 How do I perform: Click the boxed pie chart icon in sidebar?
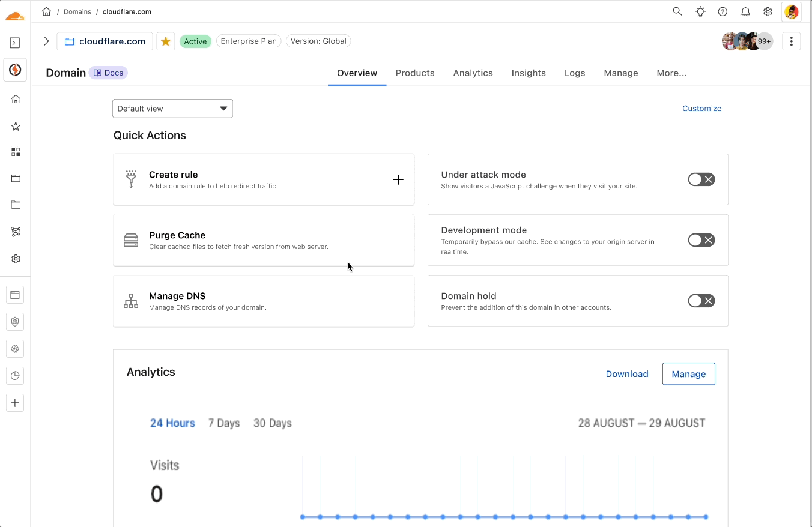[15, 376]
